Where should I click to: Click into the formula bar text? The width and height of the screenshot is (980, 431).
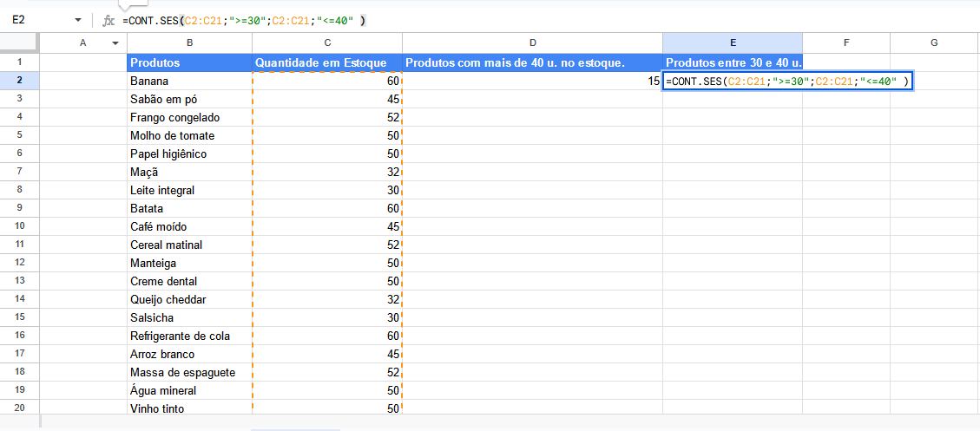244,21
